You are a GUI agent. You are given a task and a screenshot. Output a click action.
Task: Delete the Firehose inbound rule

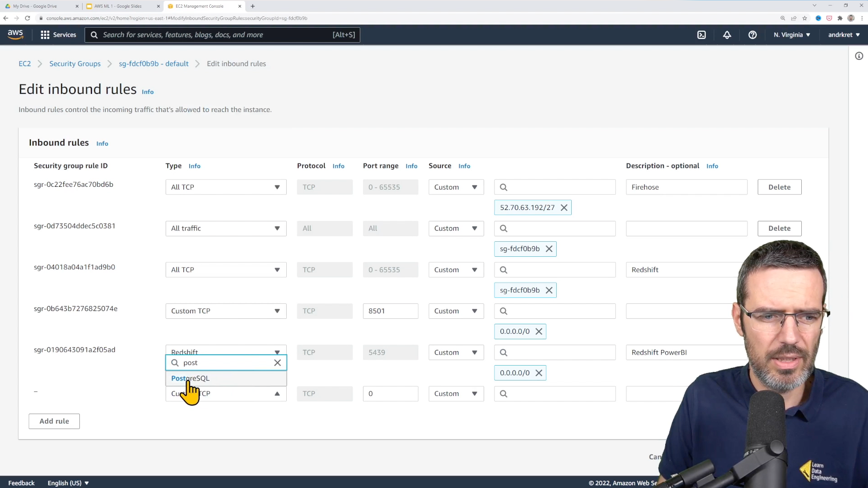tap(779, 187)
